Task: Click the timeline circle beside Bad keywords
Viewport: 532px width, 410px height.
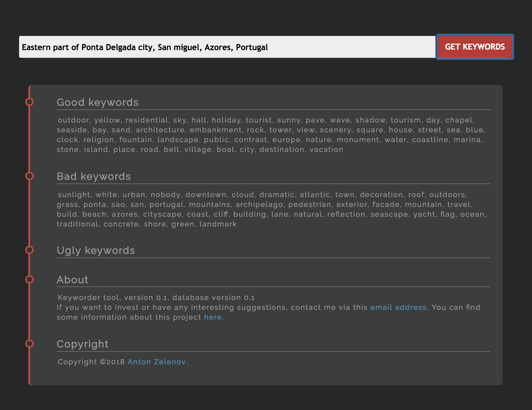Action: [29, 176]
